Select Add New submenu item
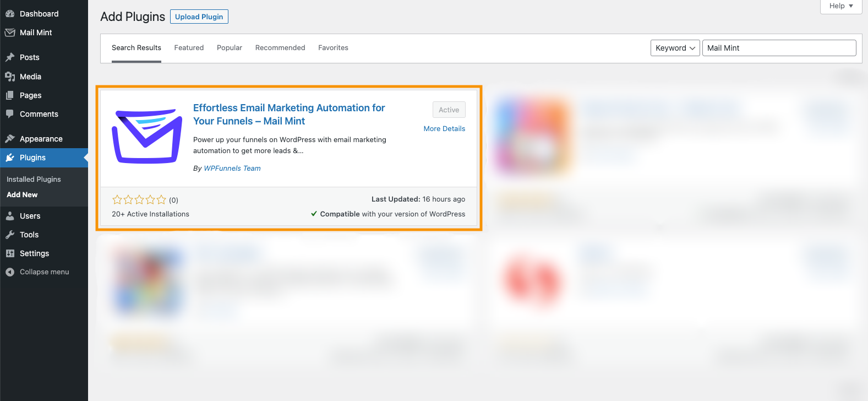Viewport: 868px width, 401px height. coord(22,195)
